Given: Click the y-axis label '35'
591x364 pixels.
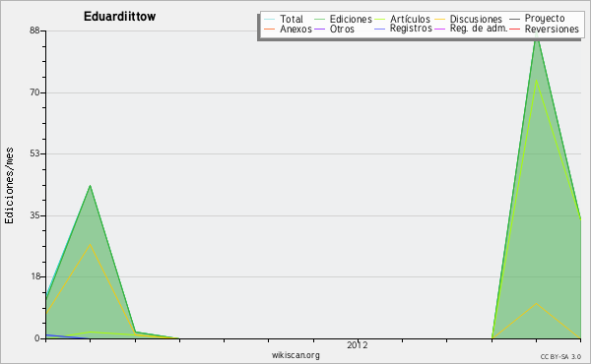Looking at the screenshot, I should tap(34, 215).
